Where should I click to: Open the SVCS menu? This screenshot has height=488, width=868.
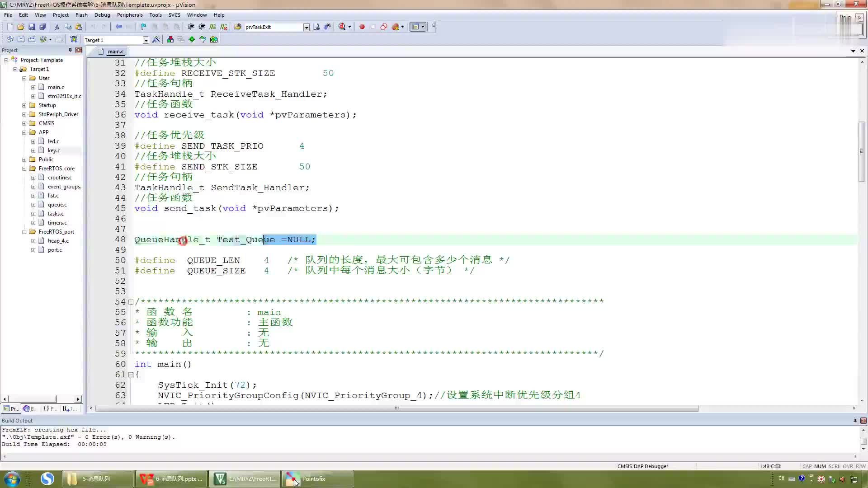(175, 15)
